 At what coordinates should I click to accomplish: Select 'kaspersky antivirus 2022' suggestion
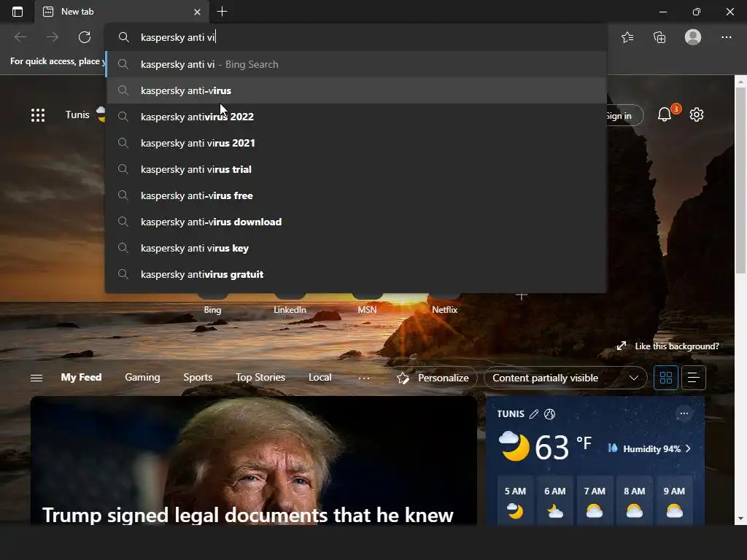tap(356, 117)
